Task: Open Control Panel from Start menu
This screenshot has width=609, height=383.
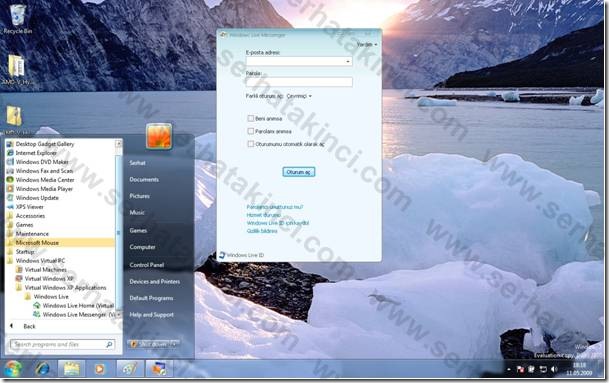Action: 146,265
